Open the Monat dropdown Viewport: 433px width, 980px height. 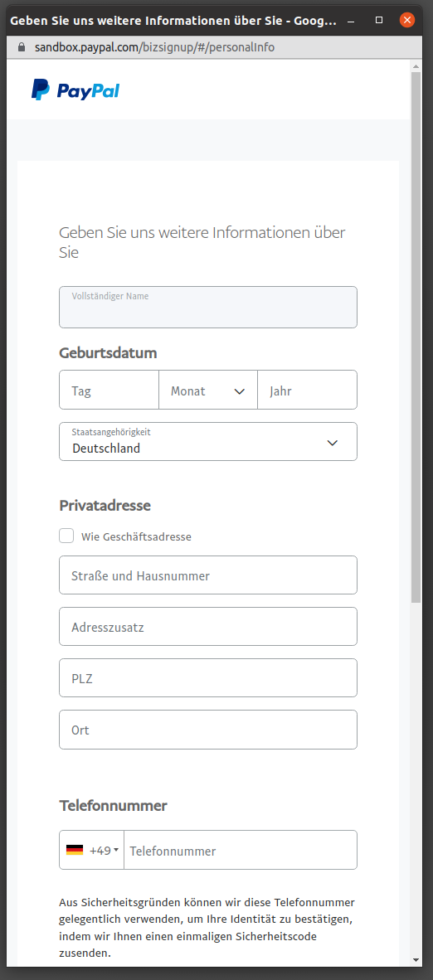tap(208, 390)
